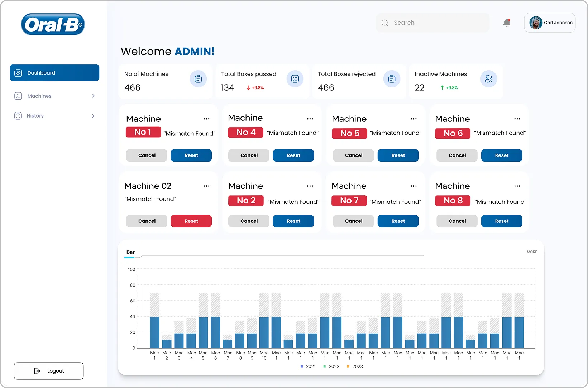Viewport: 588px width, 388px height.
Task: Expand the Machines sidebar submenu
Action: click(x=93, y=96)
